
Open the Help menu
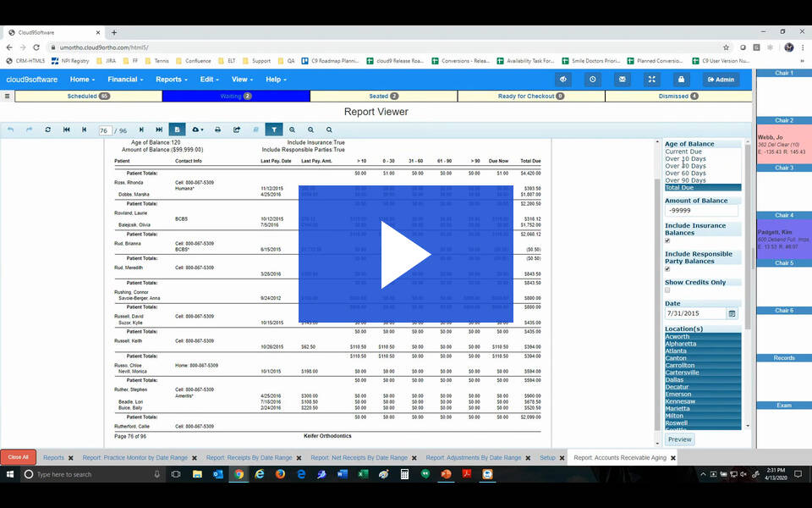click(x=276, y=80)
